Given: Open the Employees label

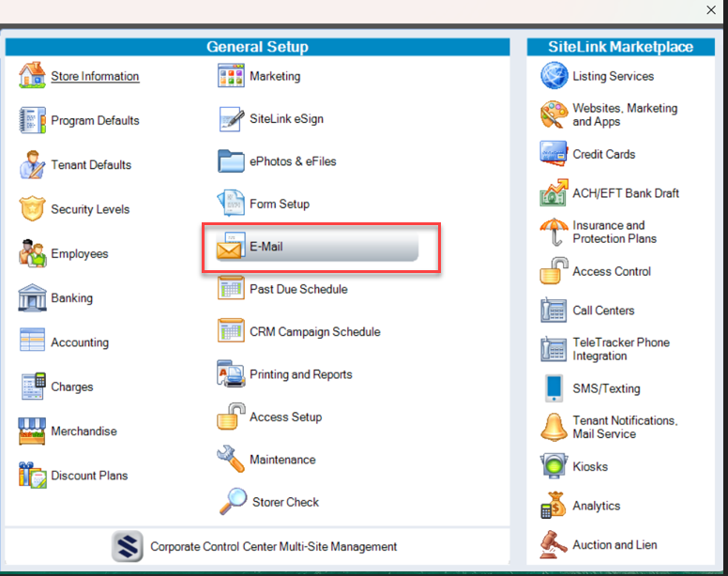Looking at the screenshot, I should 80,254.
